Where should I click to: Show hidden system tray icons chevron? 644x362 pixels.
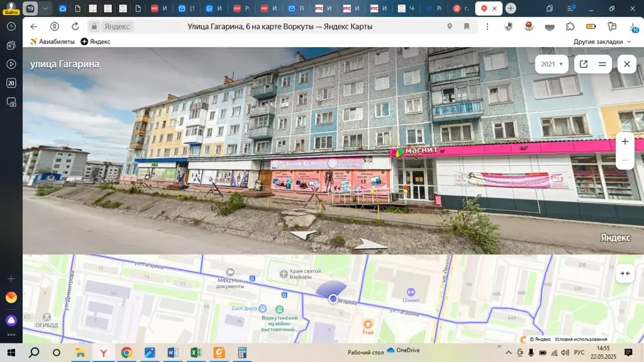(x=508, y=353)
